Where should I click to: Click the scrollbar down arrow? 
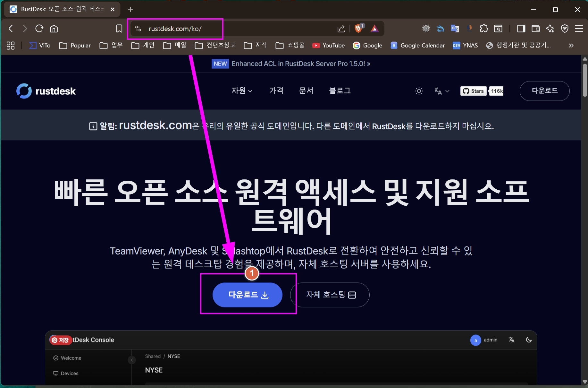585,382
